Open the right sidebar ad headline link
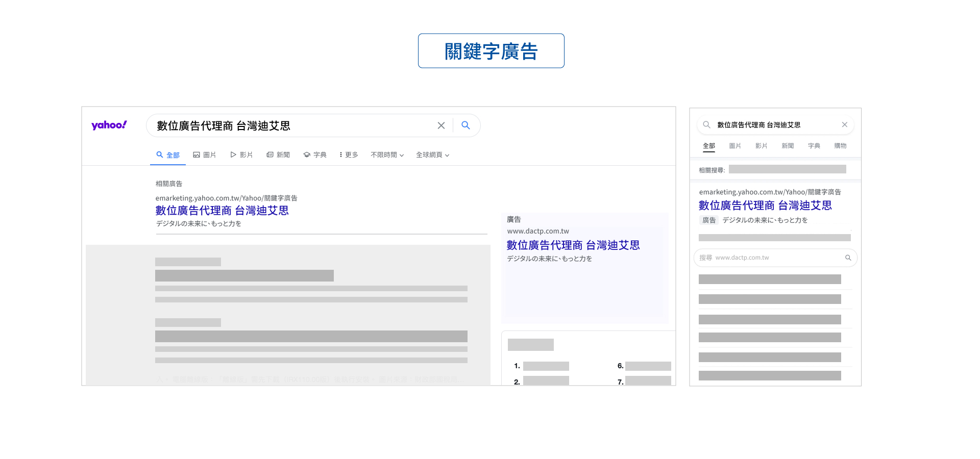980x459 pixels. [x=573, y=245]
